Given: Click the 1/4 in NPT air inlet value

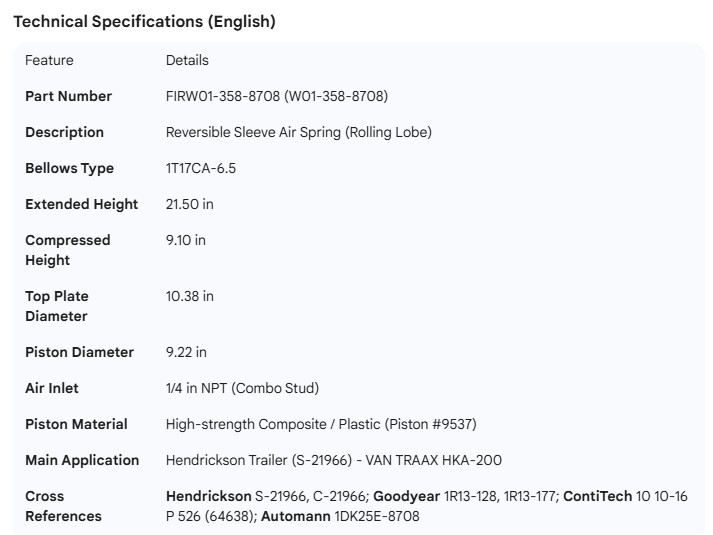Looking at the screenshot, I should (242, 388).
